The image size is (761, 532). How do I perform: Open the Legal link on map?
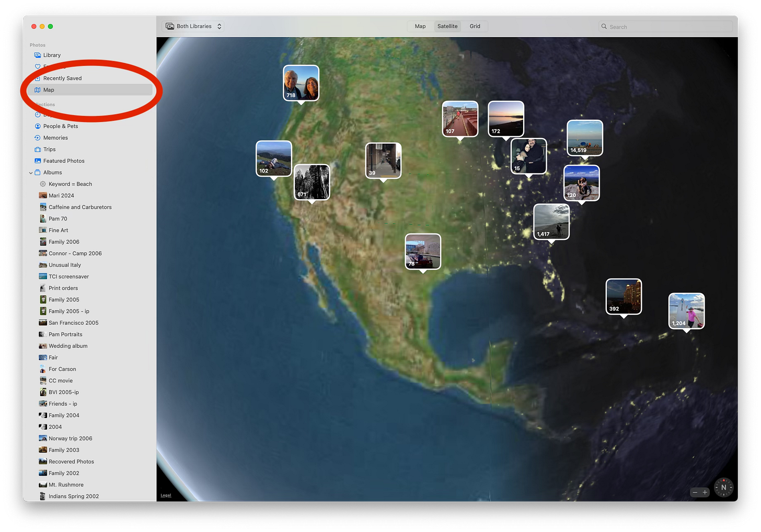[166, 495]
